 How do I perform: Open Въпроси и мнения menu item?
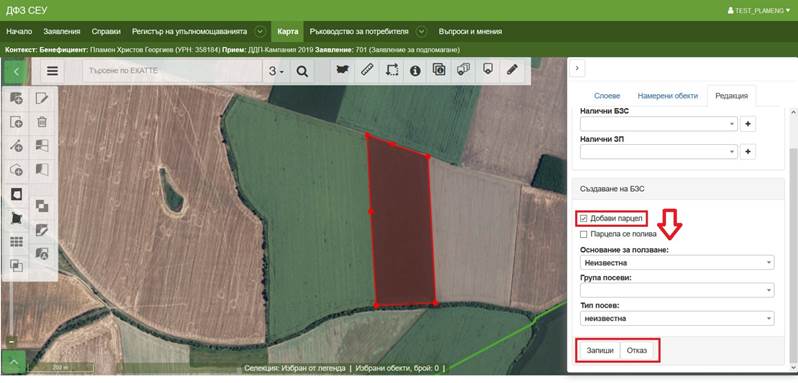470,32
